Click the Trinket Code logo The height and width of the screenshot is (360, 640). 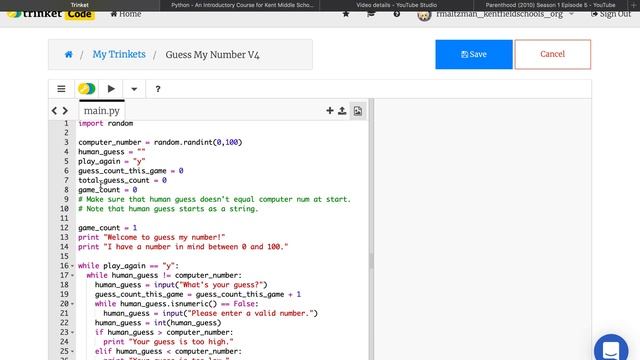51,15
